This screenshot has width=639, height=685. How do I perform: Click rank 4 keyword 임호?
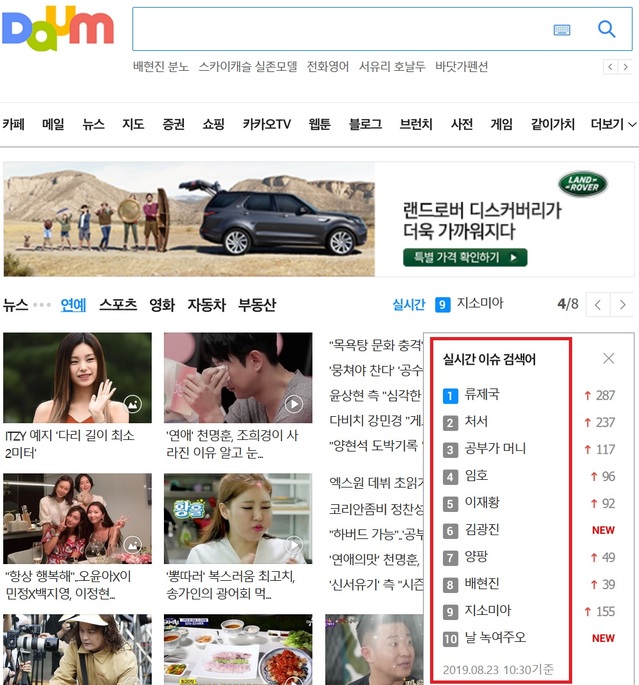click(x=476, y=475)
